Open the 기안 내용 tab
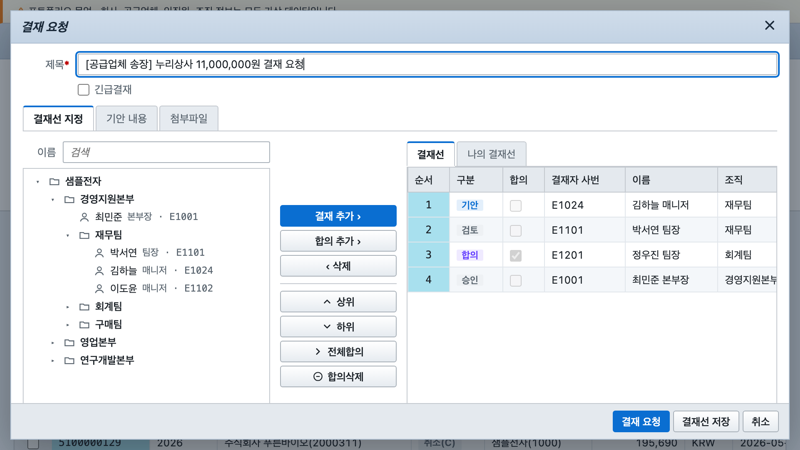The image size is (800, 450). point(127,119)
